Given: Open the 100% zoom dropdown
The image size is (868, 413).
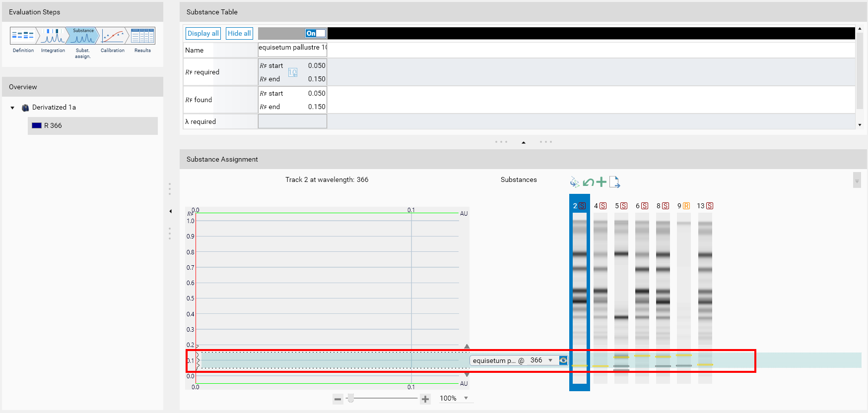Looking at the screenshot, I should (x=466, y=398).
